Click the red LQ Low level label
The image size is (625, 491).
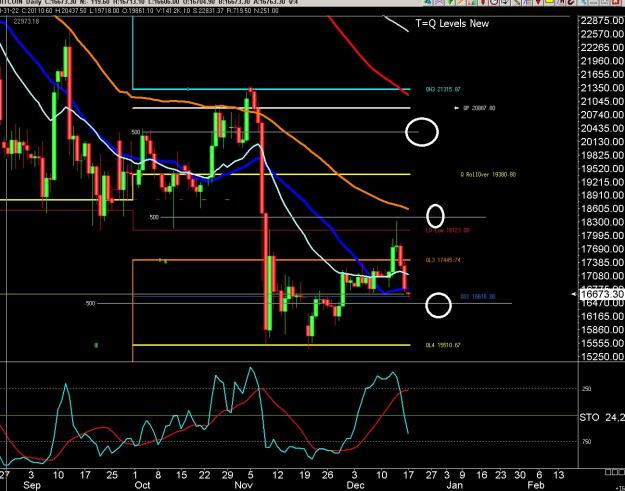(x=448, y=230)
